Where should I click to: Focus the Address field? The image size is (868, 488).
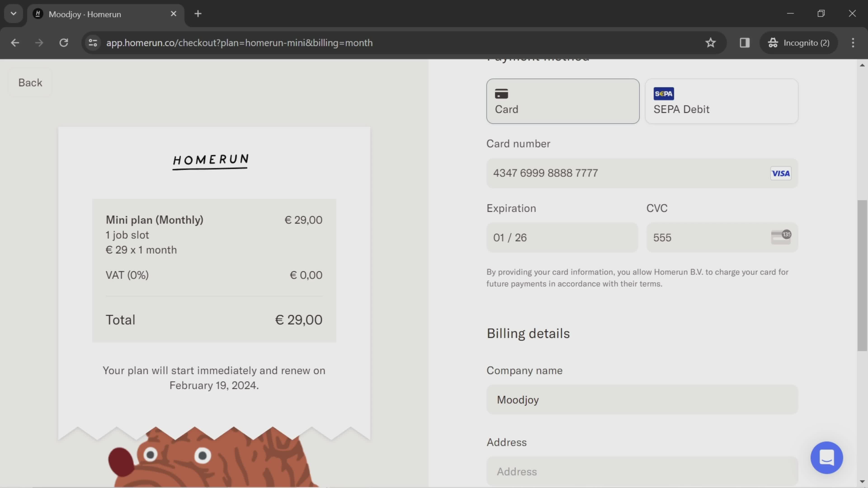(x=642, y=471)
